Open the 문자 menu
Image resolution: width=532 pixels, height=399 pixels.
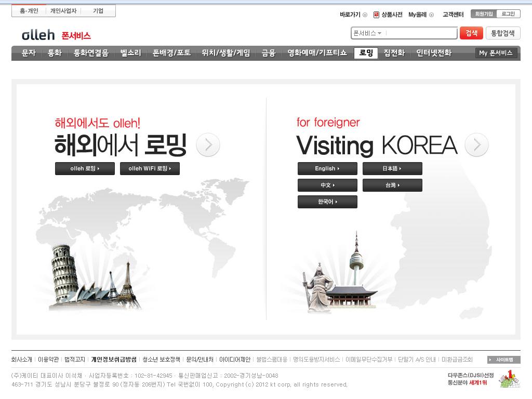click(x=29, y=53)
